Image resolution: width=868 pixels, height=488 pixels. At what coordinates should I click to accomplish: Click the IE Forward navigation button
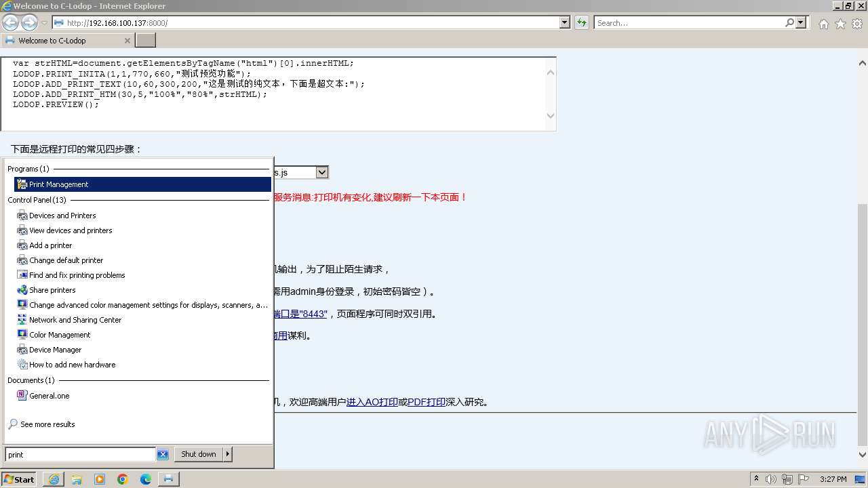click(x=29, y=23)
